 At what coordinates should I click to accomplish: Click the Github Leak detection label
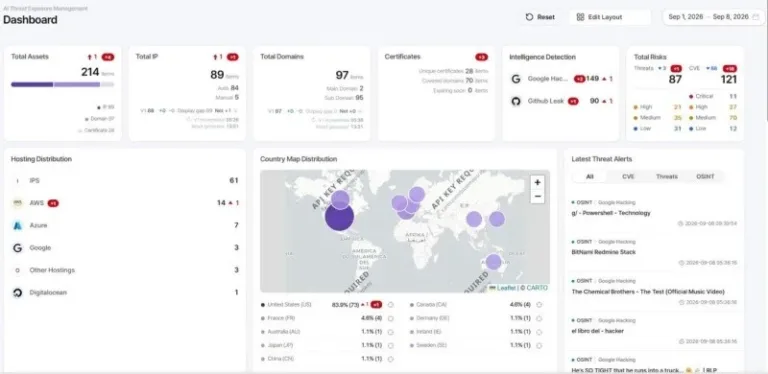(x=546, y=101)
